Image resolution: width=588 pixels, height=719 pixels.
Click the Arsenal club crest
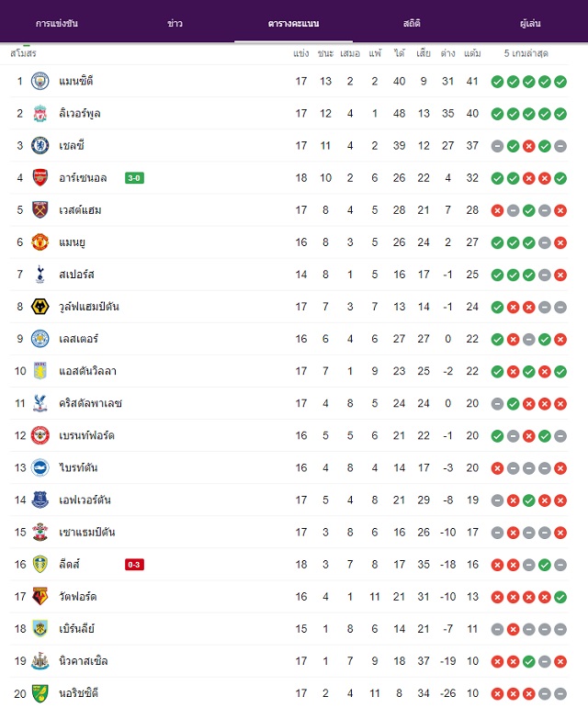tap(40, 177)
